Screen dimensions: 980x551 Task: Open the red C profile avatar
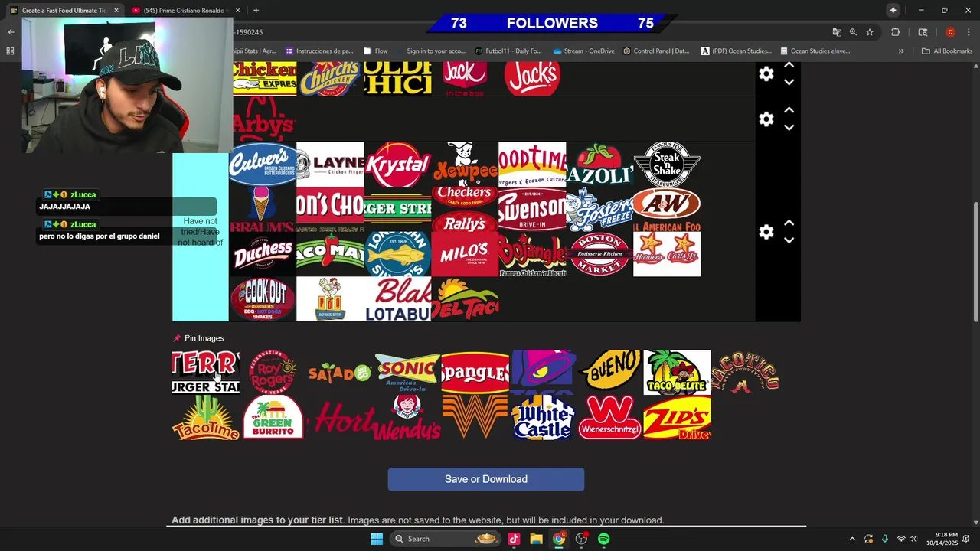point(950,32)
